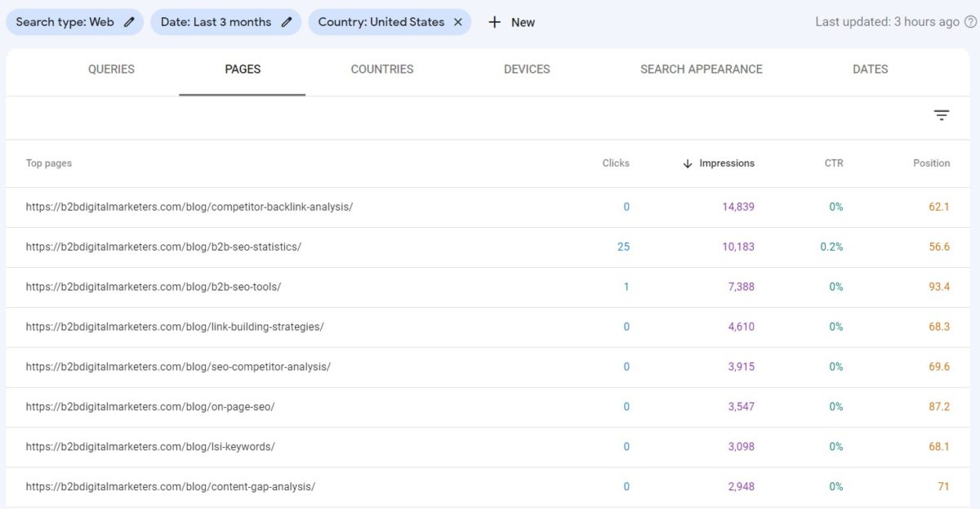This screenshot has width=980, height=509.
Task: Toggle sorting by the Clicks column
Action: tap(616, 163)
